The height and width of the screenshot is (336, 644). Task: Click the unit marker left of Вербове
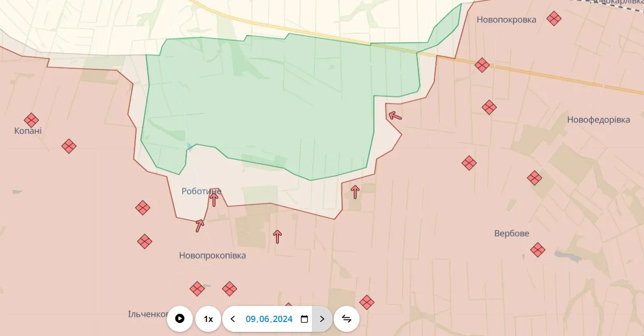(x=469, y=163)
